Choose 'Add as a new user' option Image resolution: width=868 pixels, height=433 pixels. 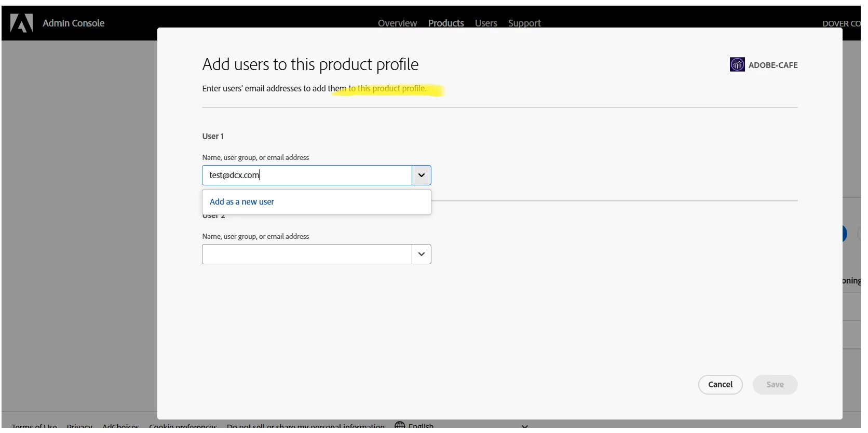(317, 202)
